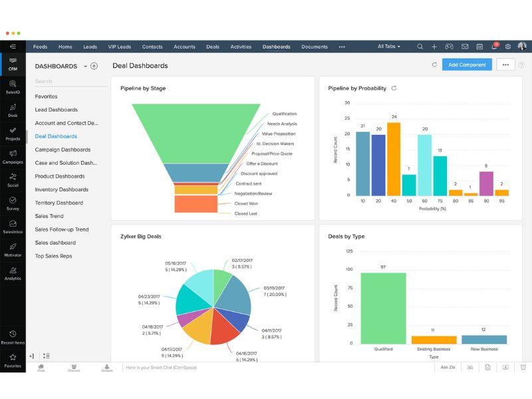Open the DASHBOARDS dropdown arrow
The image size is (532, 399).
[86, 66]
